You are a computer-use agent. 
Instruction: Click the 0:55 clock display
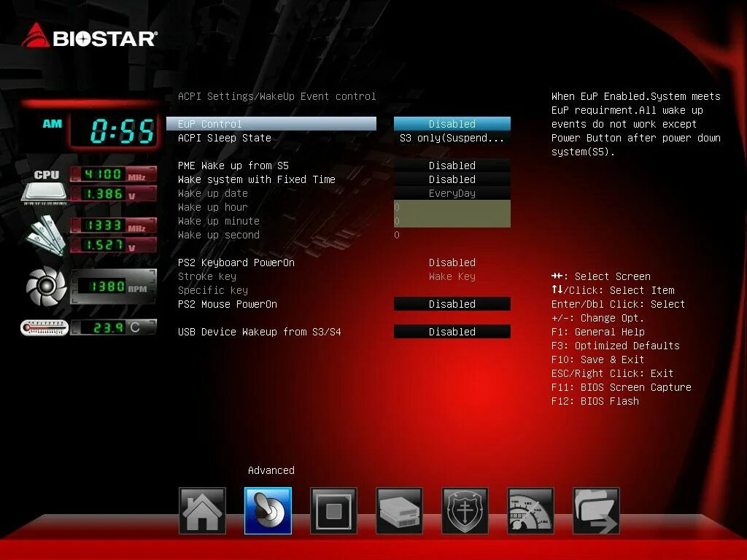pos(115,131)
